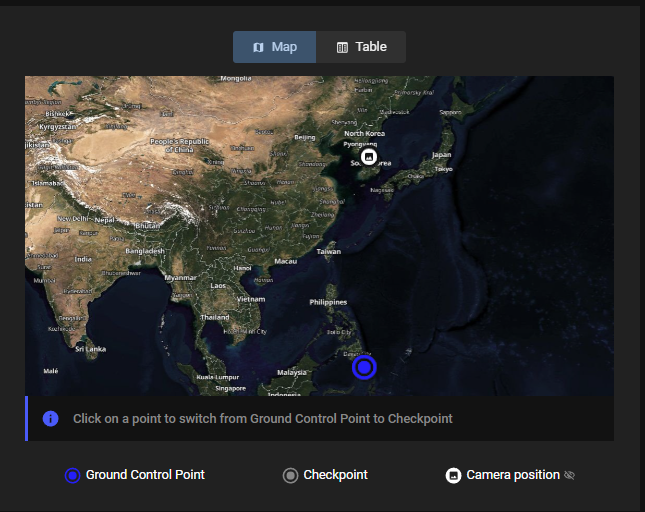The image size is (645, 512).
Task: Click the Pyongyang label on the map
Action: [360, 144]
